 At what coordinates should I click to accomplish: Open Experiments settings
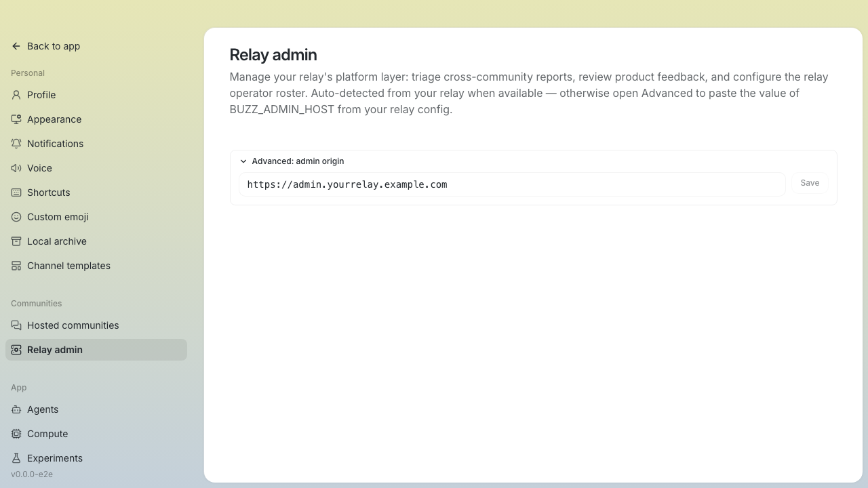(x=96, y=458)
